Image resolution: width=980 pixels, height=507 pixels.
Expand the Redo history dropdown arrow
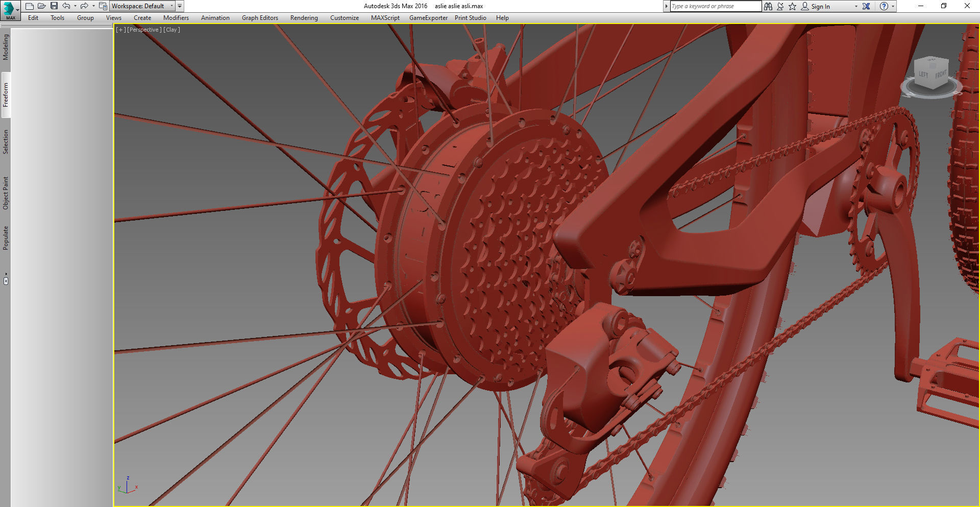(x=93, y=6)
